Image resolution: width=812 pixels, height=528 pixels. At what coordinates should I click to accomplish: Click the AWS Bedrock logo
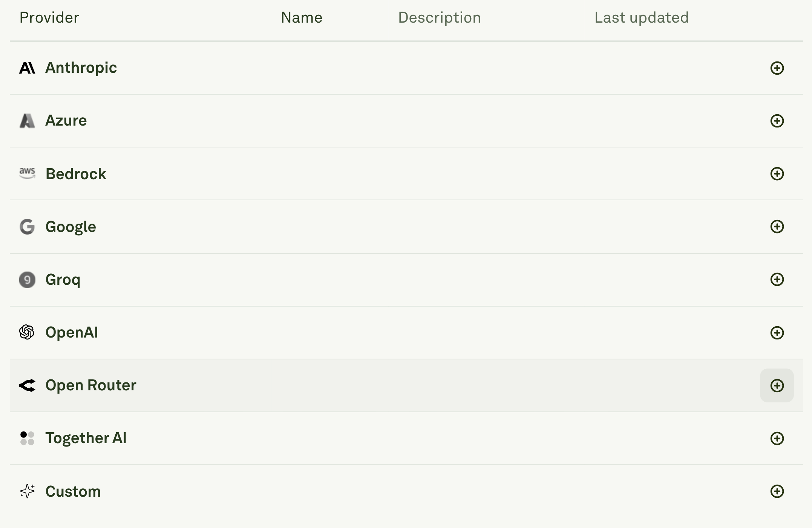28,173
